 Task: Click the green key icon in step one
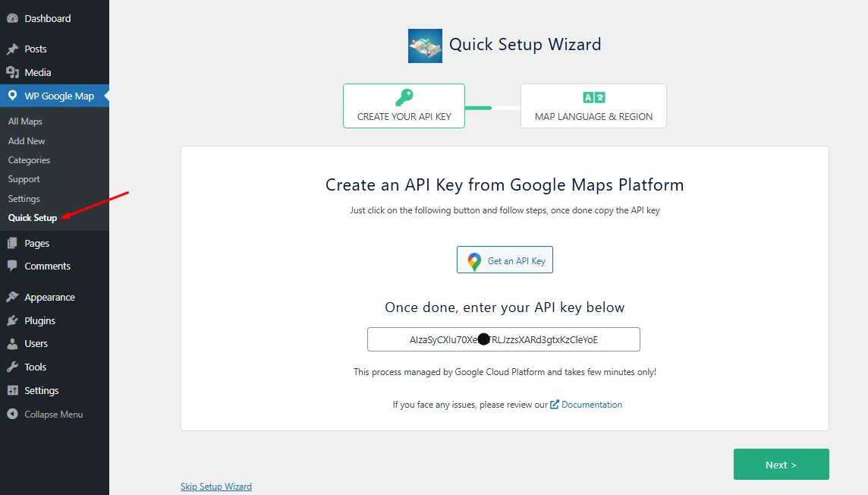pyautogui.click(x=404, y=97)
